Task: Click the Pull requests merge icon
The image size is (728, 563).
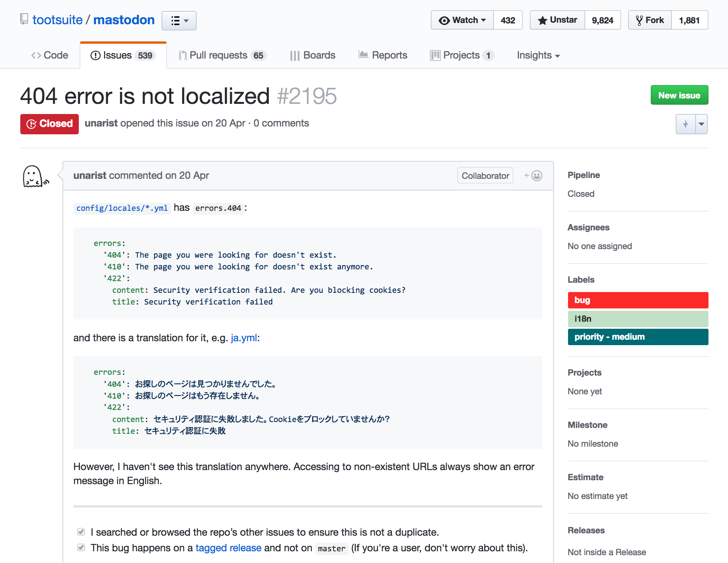Action: click(183, 55)
